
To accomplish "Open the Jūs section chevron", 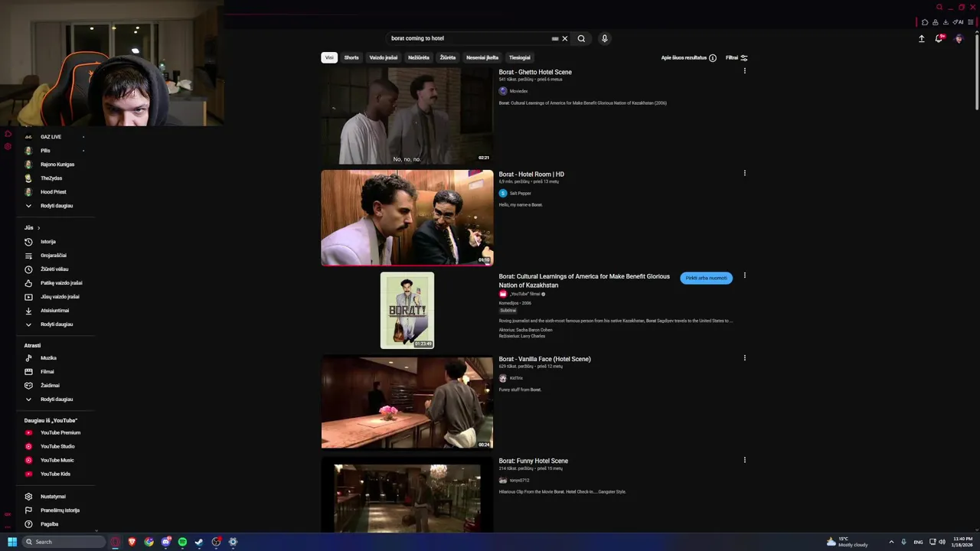I will click(x=38, y=228).
